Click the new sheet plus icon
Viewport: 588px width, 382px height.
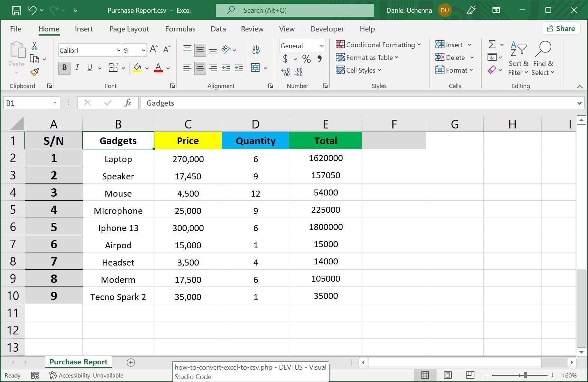coord(131,362)
